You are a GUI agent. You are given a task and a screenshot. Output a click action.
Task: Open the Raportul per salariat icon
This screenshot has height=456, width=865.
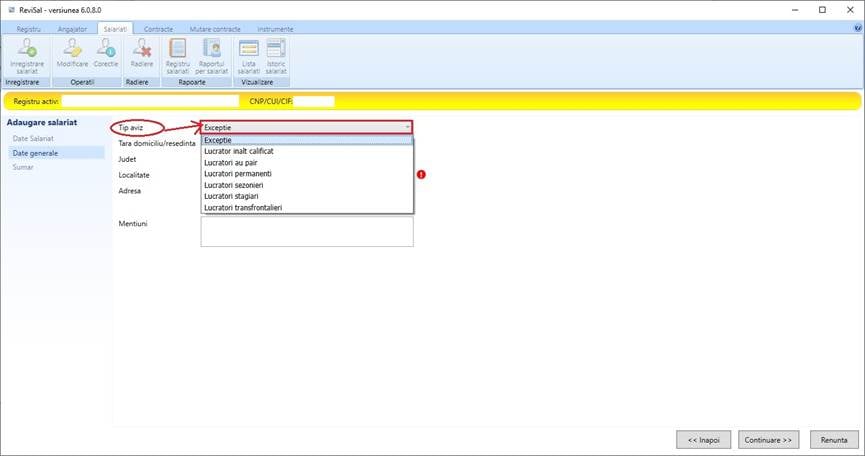pos(211,52)
